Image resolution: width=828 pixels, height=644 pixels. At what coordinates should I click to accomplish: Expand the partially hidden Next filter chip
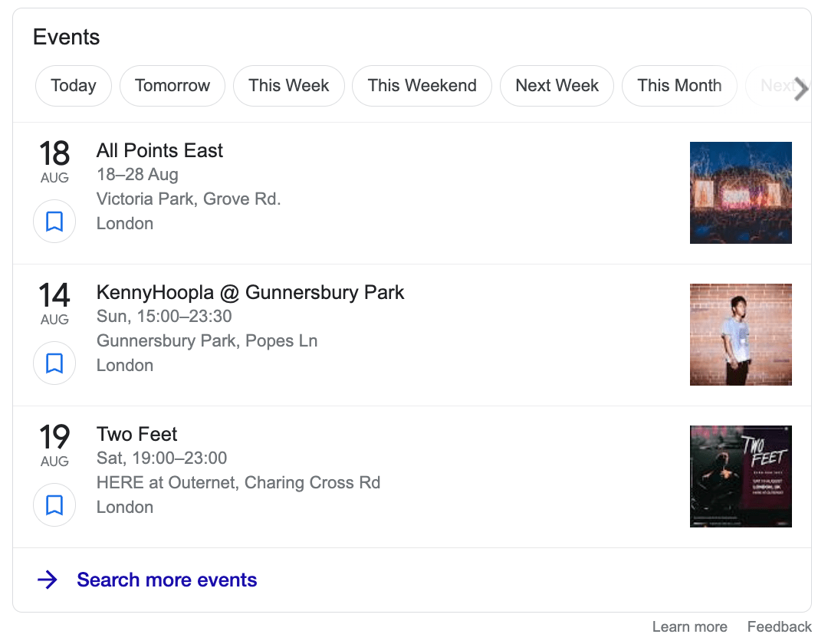point(776,86)
